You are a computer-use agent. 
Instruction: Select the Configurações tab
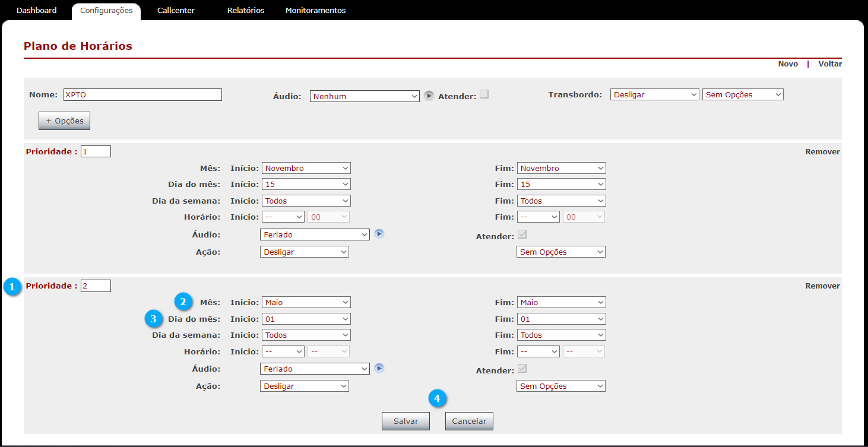tap(106, 10)
